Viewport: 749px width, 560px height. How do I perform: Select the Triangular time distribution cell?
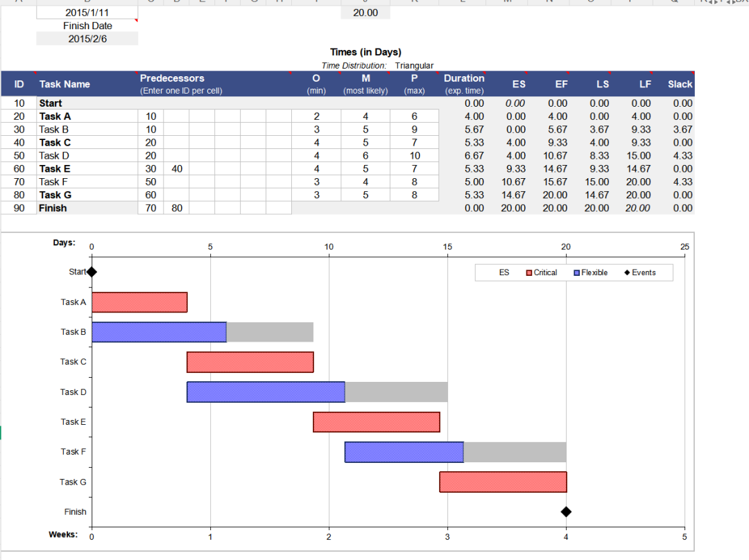click(x=414, y=66)
